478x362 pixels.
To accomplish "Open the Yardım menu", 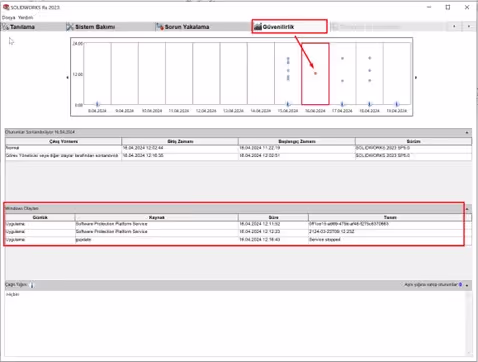I will point(26,17).
